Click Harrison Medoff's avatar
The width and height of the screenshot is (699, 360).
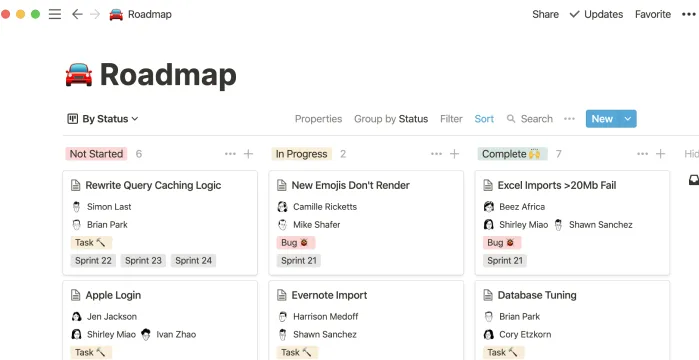pos(282,317)
